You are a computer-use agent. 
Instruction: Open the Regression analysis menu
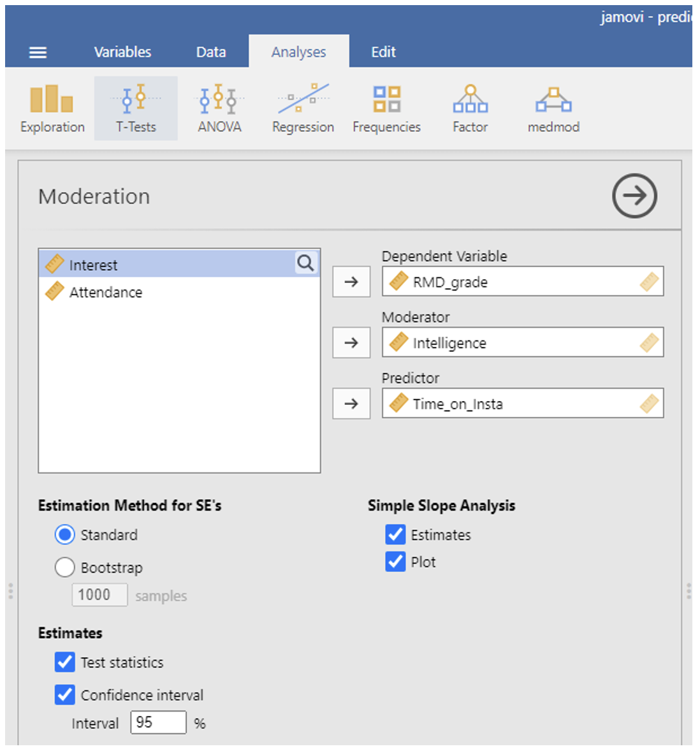[x=303, y=109]
